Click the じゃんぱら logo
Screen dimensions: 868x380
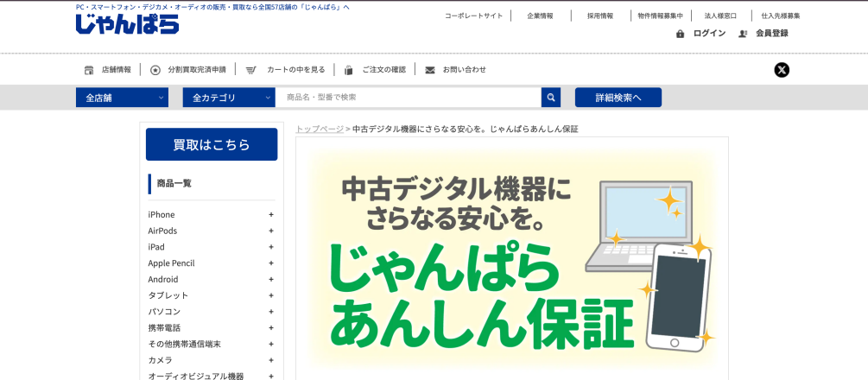[127, 24]
